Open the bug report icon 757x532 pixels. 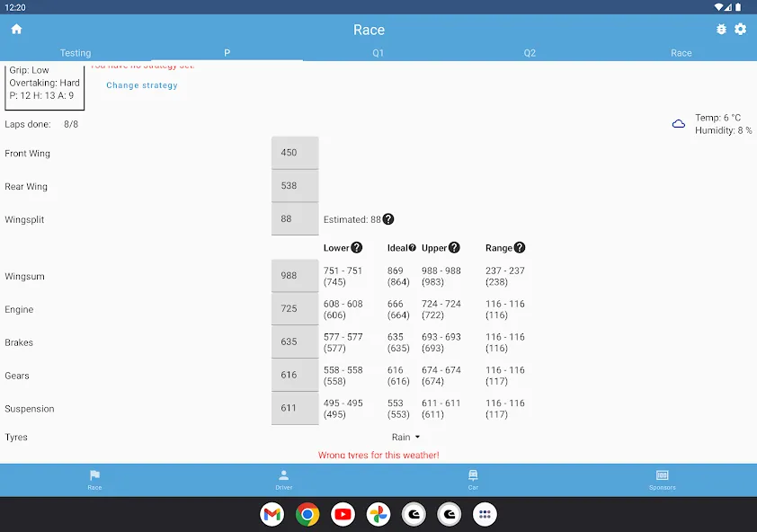(x=721, y=29)
